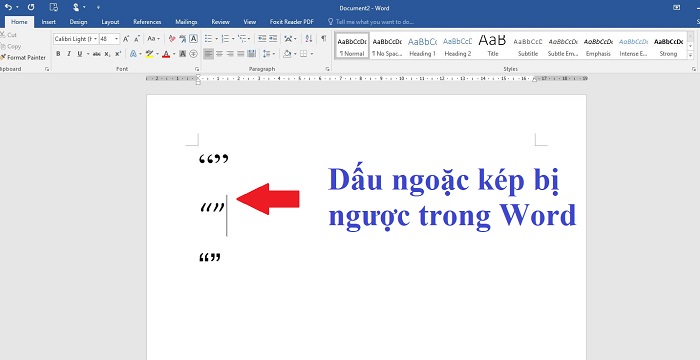Apply strikethrough with the abc icon
This screenshot has height=360, width=700.
pyautogui.click(x=96, y=54)
